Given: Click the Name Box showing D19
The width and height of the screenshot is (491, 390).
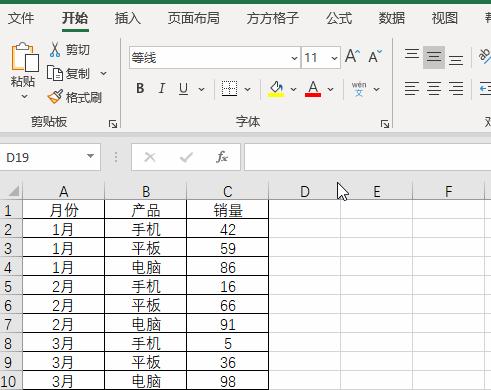Looking at the screenshot, I should point(42,157).
